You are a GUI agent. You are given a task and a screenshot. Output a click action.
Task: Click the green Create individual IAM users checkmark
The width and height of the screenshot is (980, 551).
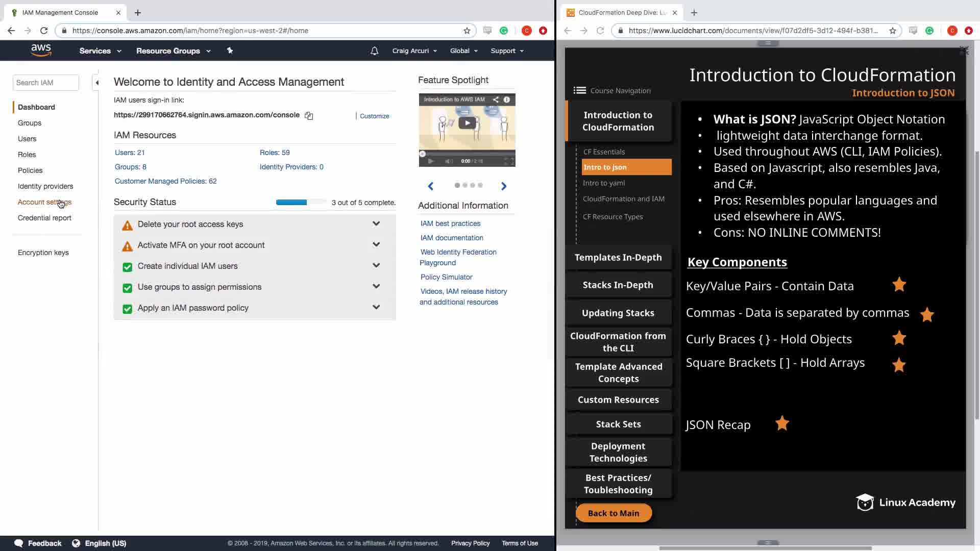(x=127, y=267)
